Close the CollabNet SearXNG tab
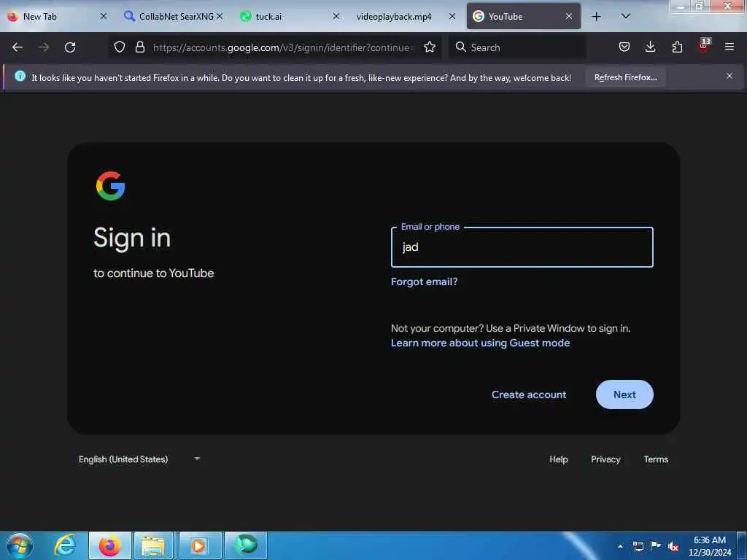The image size is (747, 560). click(220, 16)
